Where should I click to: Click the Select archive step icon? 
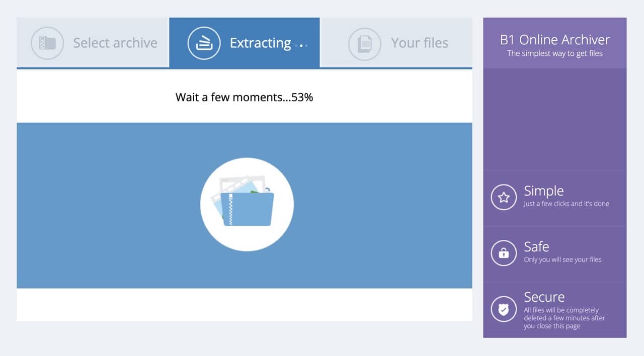(x=47, y=43)
